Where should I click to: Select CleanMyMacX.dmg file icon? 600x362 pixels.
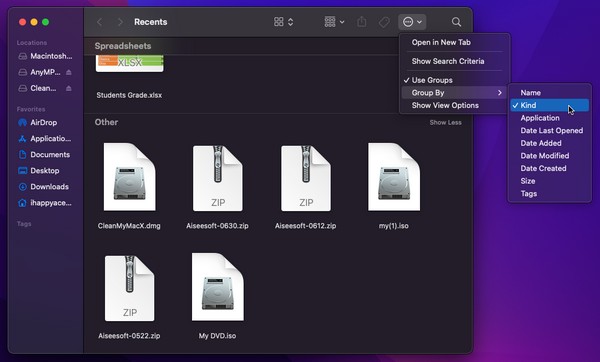tap(129, 177)
